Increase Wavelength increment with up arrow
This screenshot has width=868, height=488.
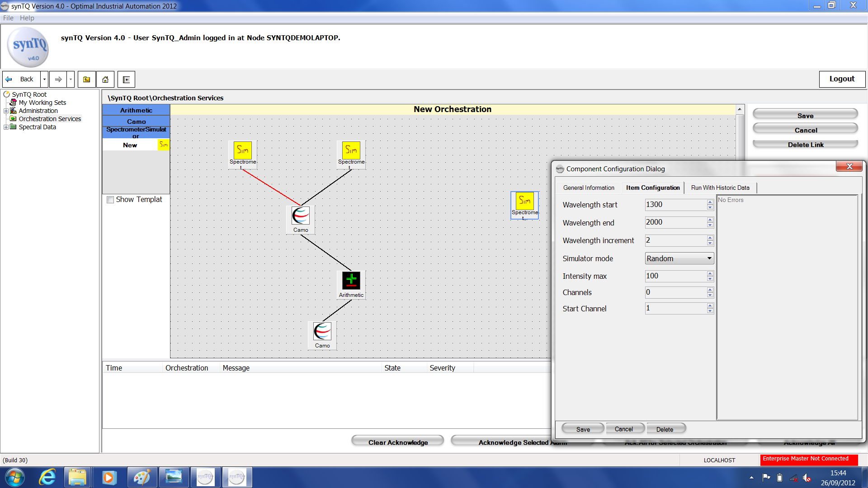pyautogui.click(x=710, y=238)
